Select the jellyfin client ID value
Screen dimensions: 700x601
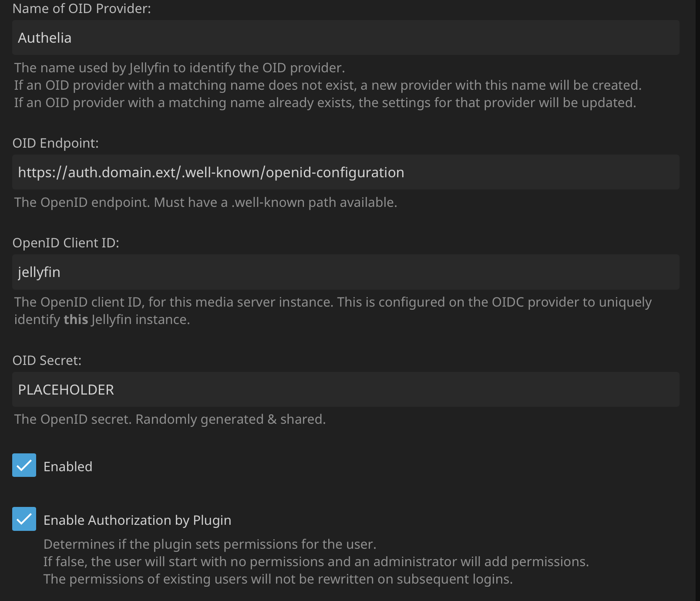pos(38,272)
